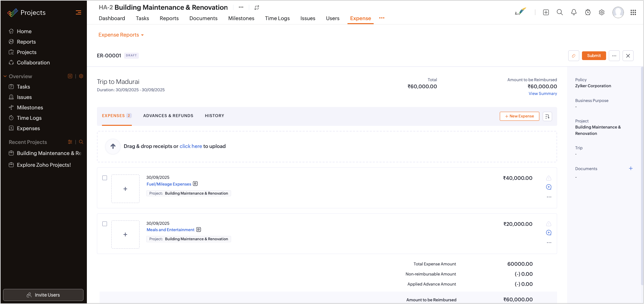
Task: Open the apps grid launcher
Action: pyautogui.click(x=633, y=12)
